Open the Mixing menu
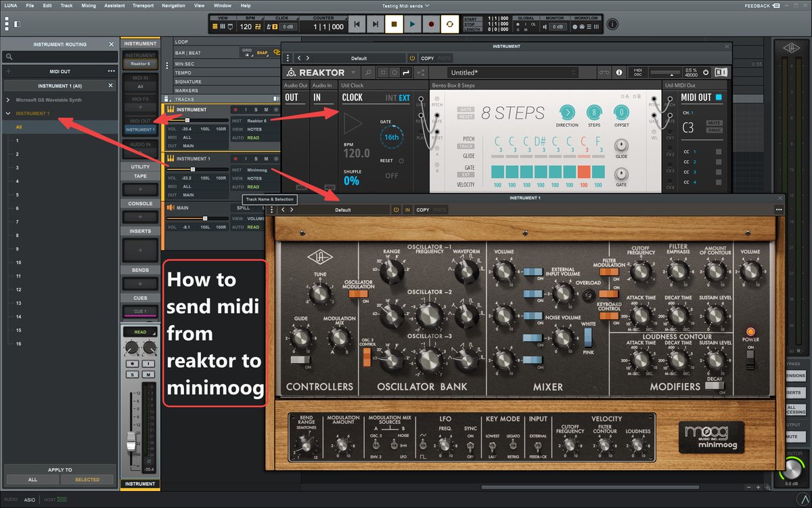Viewport: 812px width, 508px height. click(x=89, y=5)
